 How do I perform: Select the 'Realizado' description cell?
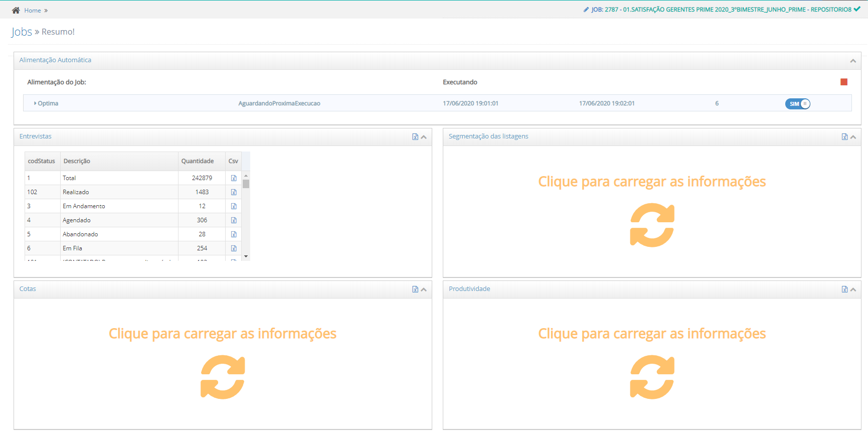119,192
